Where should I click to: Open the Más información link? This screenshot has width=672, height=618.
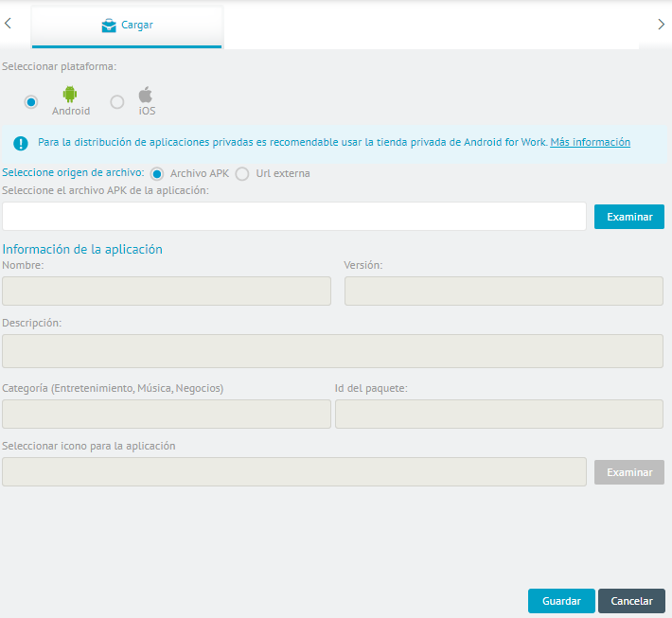591,142
